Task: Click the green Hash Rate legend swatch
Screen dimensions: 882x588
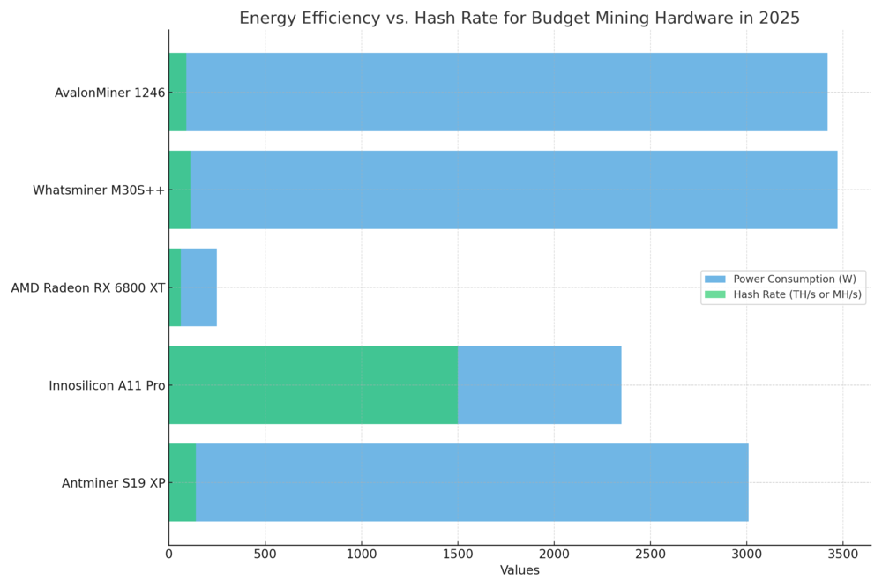Action: coord(714,294)
